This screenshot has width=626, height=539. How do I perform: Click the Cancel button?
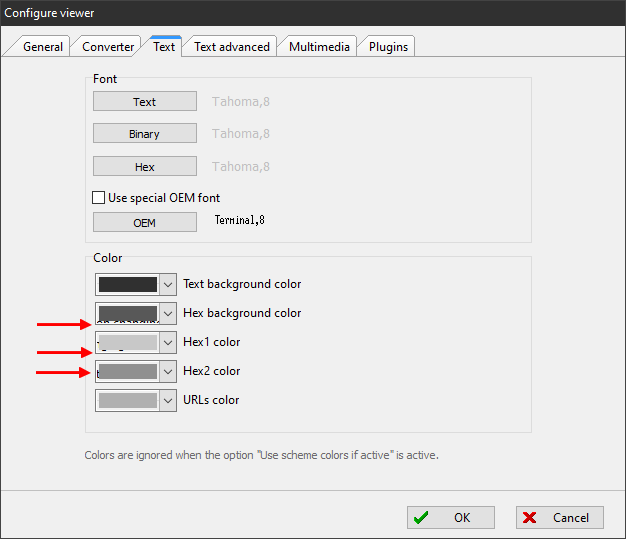pyautogui.click(x=560, y=517)
